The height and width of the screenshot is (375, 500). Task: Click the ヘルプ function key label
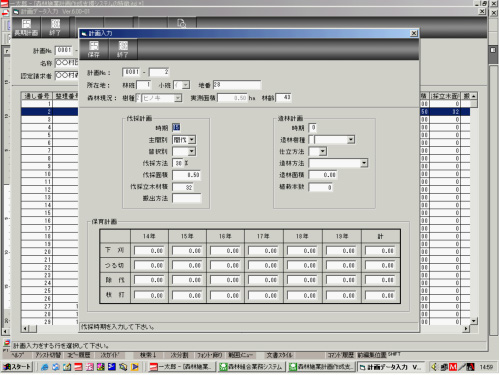(x=18, y=355)
